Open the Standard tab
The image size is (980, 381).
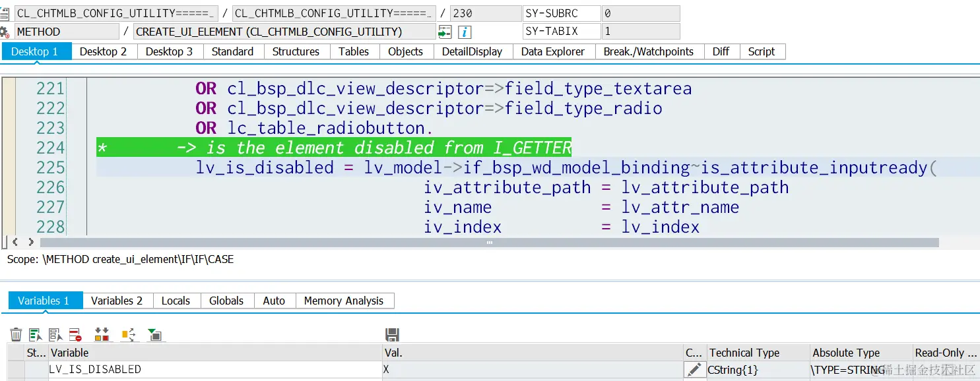[x=232, y=51]
